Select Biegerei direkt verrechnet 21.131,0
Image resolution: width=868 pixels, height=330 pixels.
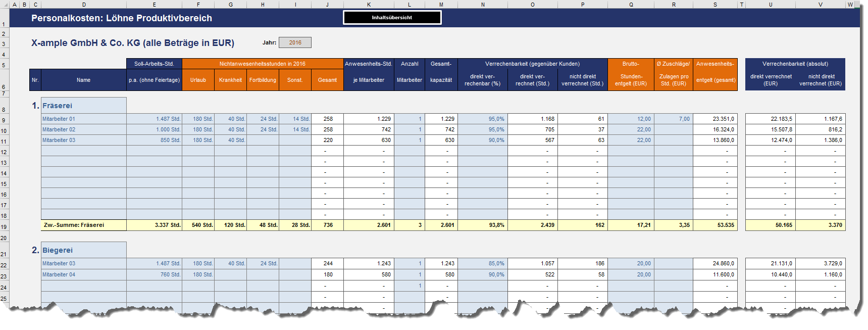pos(771,263)
